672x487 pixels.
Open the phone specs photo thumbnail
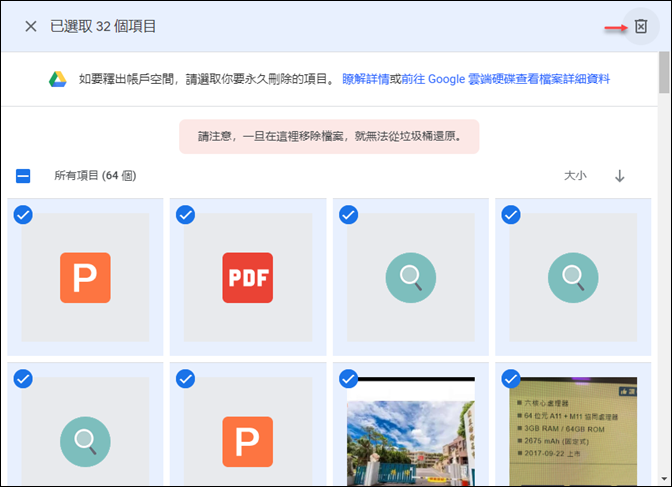pyautogui.click(x=573, y=431)
